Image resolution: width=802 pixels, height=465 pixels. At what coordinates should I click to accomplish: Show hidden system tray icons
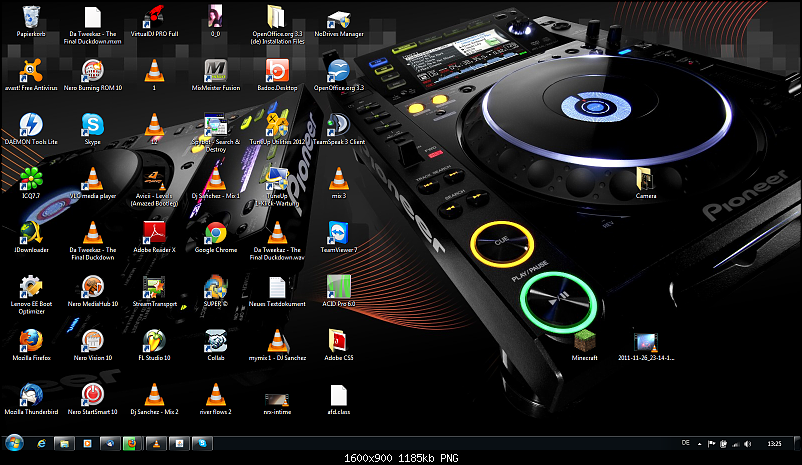pos(698,441)
